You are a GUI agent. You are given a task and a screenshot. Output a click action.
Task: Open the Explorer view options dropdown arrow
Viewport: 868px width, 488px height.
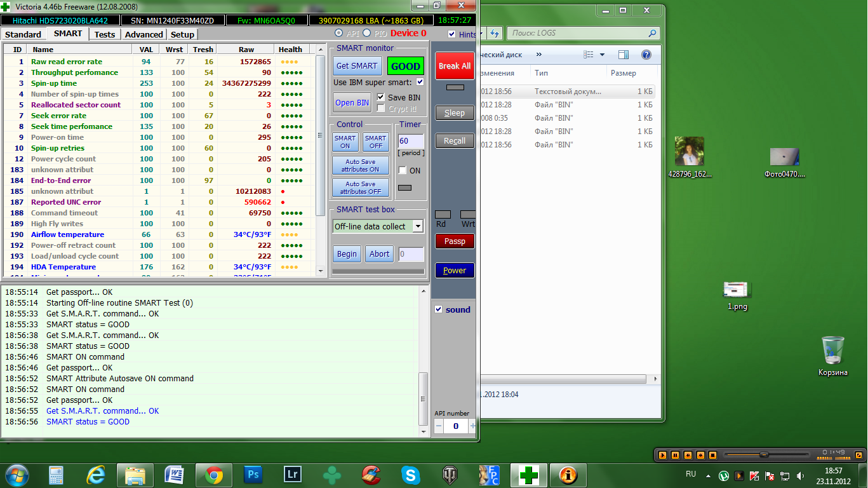pos(602,55)
